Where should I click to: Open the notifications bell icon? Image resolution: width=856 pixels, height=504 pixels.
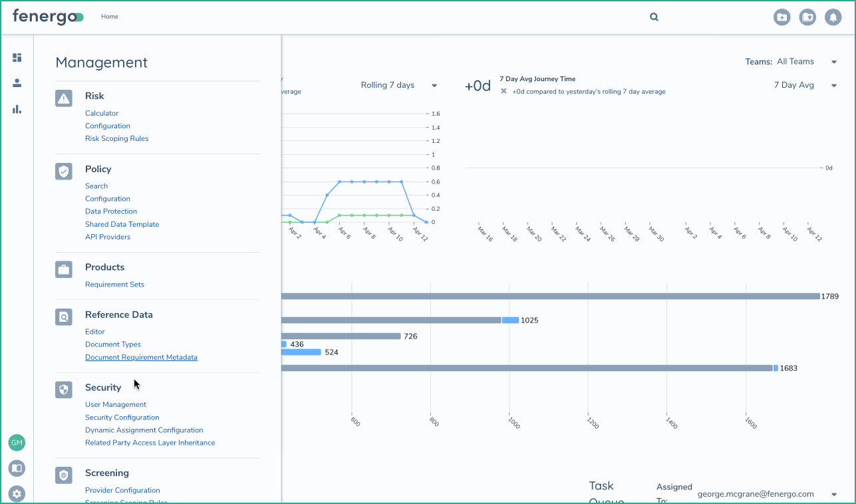pyautogui.click(x=833, y=17)
